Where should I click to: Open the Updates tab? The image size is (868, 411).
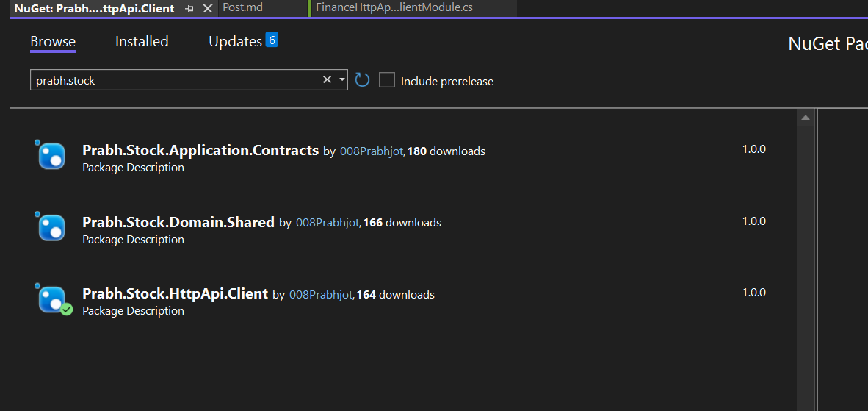(x=235, y=42)
